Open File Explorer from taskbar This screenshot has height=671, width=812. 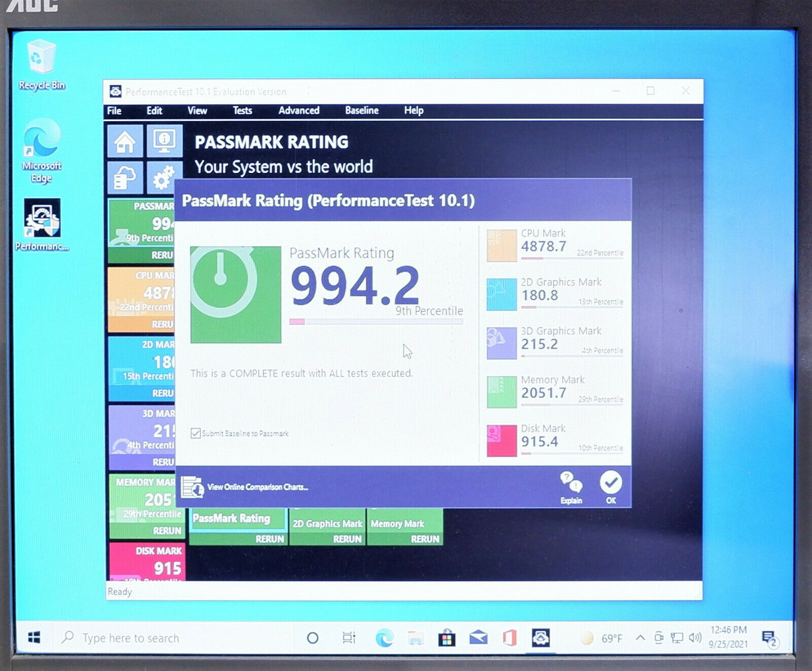[416, 638]
